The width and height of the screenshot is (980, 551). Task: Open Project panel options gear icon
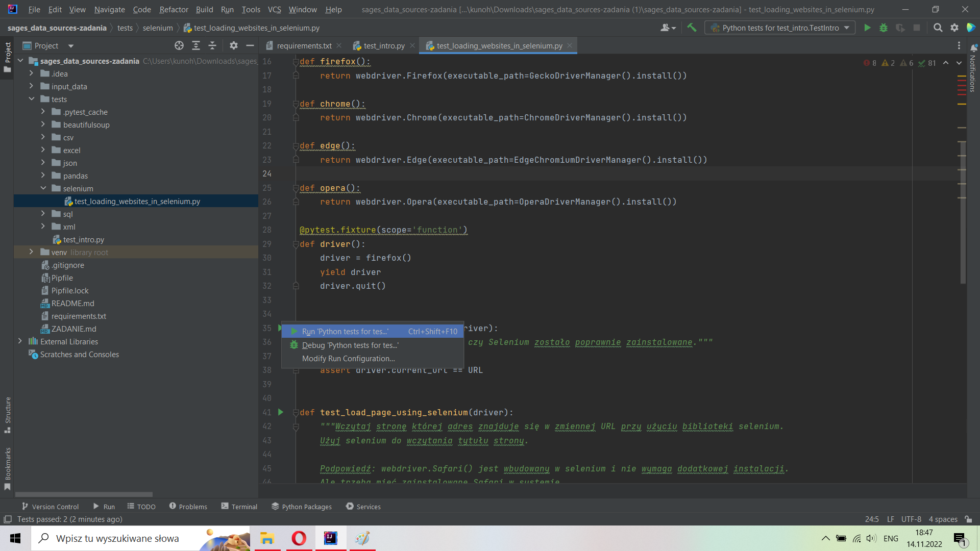[x=234, y=46]
